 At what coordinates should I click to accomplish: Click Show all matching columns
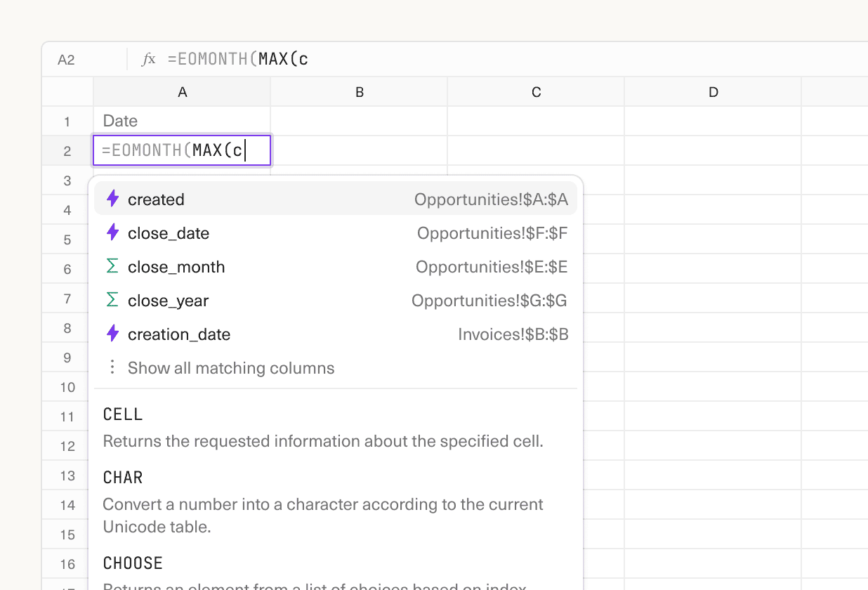pyautogui.click(x=230, y=367)
